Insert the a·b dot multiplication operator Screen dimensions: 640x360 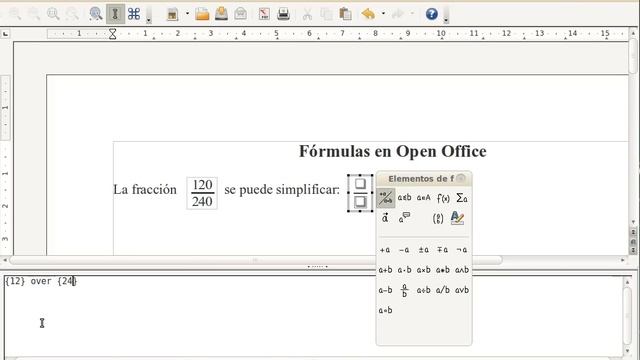coord(404,270)
